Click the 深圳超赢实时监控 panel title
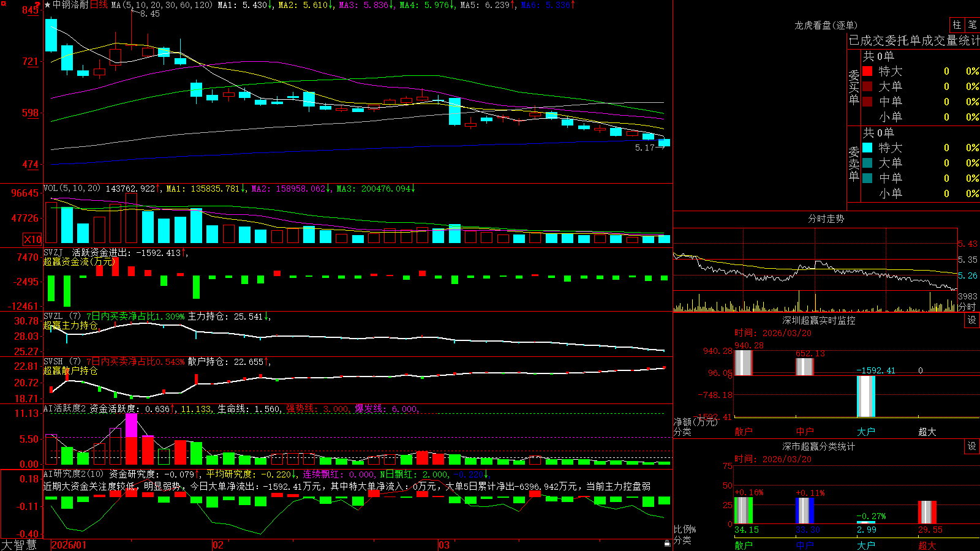The image size is (980, 551). click(818, 320)
